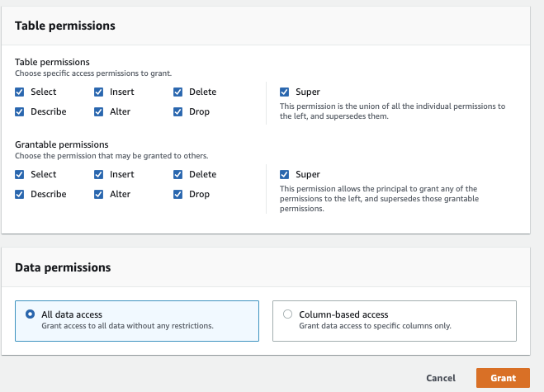Screen dimensions: 544x392
Task: Select the Column-based access radio option
Action: (x=287, y=314)
